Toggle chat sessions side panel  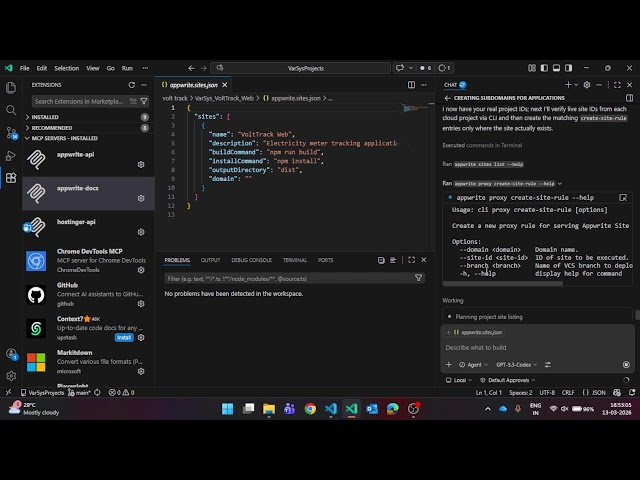pos(629,98)
